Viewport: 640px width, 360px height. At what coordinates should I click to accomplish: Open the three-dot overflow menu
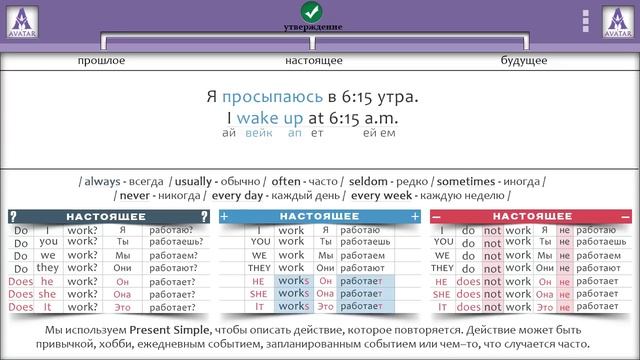[x=586, y=21]
